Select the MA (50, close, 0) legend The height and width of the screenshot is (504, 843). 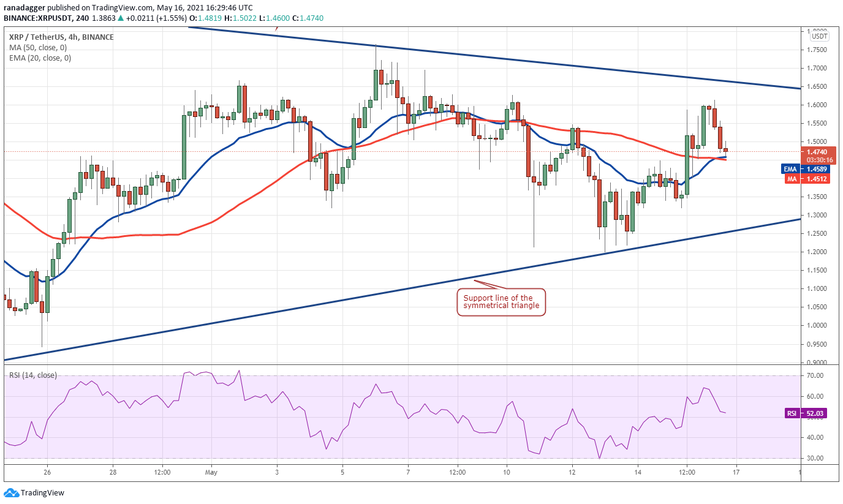(x=38, y=47)
